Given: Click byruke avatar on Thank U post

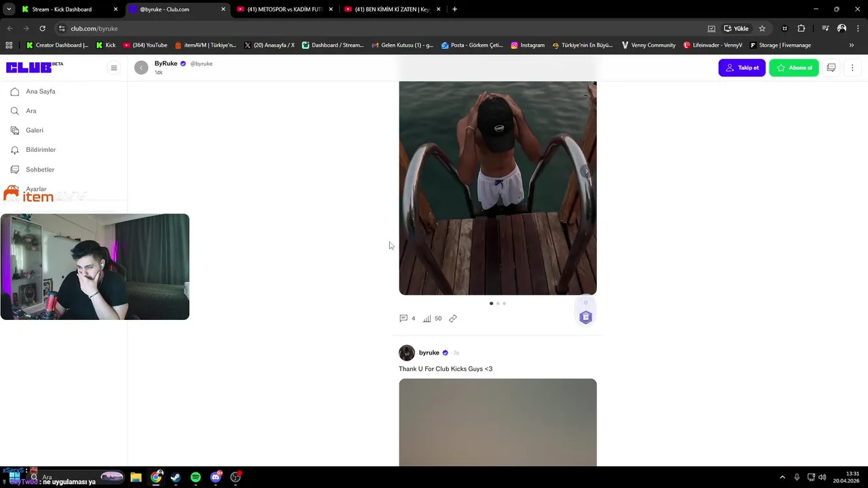Looking at the screenshot, I should click(407, 352).
